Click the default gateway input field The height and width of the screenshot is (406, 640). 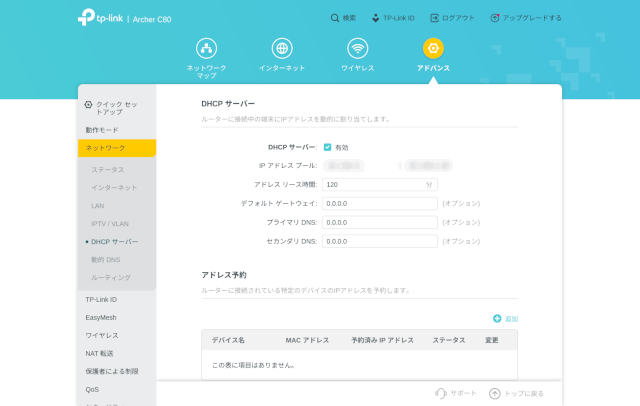[x=380, y=203]
